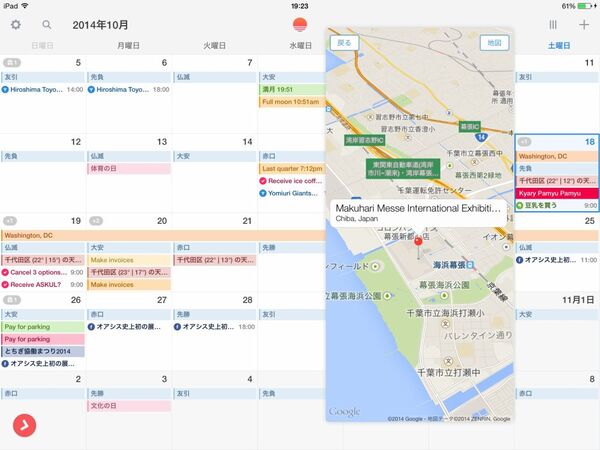Click 戻る back button on map
Screen dimensions: 600x450
point(344,42)
